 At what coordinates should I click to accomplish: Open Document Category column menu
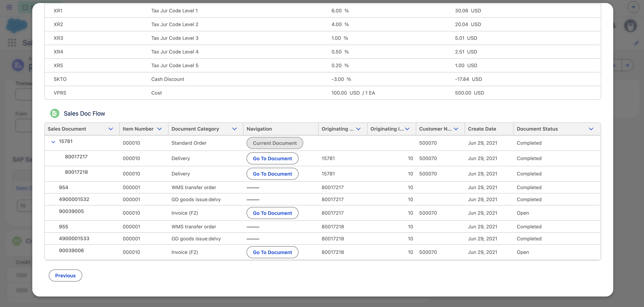[x=235, y=129]
